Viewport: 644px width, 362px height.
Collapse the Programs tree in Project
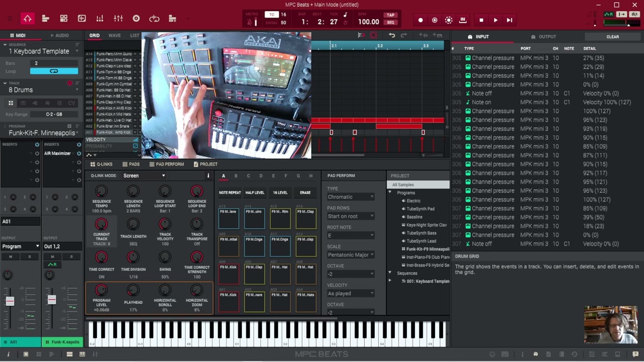tap(389, 193)
